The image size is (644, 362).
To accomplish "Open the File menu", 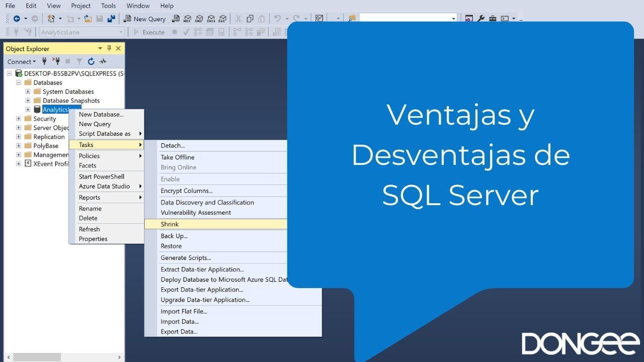I will pos(10,6).
